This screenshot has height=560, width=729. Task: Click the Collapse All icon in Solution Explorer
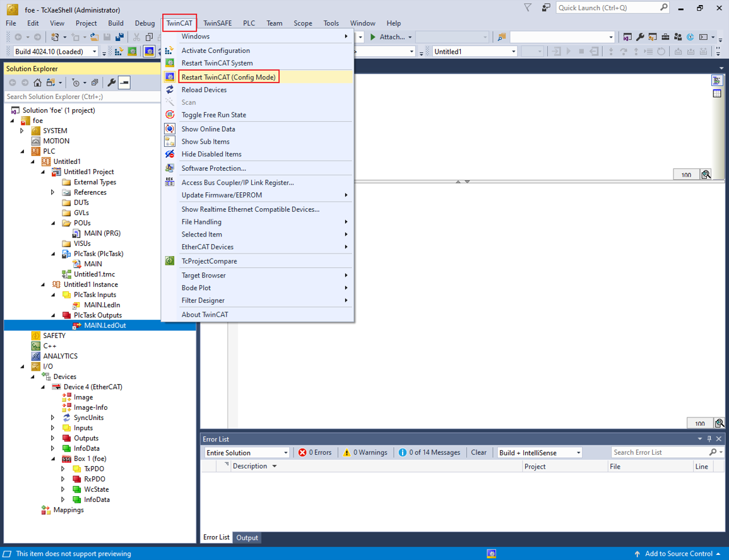pos(95,83)
